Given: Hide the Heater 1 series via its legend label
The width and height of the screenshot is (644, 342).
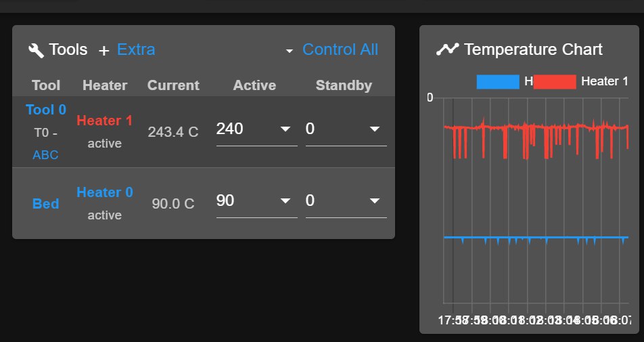Looking at the screenshot, I should click(604, 81).
